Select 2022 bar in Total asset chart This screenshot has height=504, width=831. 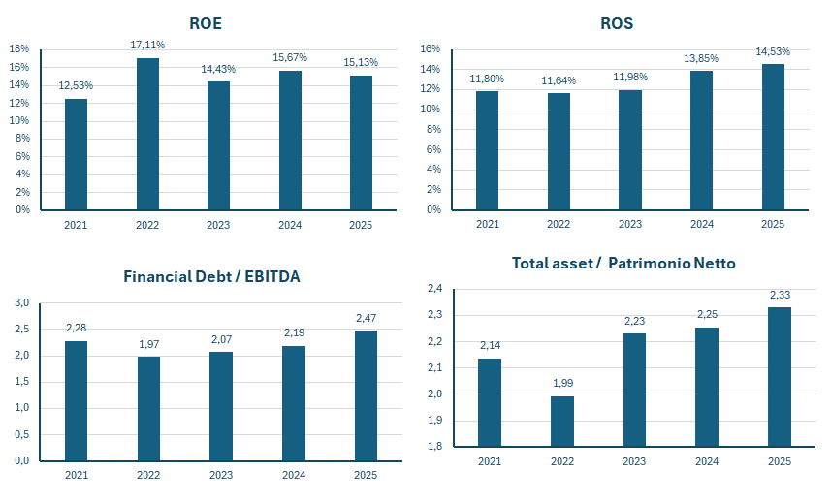(561, 422)
